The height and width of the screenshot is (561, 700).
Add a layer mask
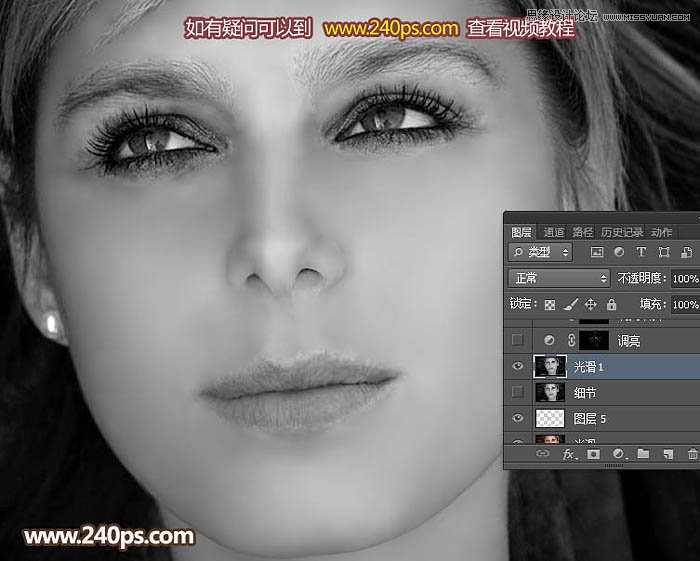click(593, 454)
